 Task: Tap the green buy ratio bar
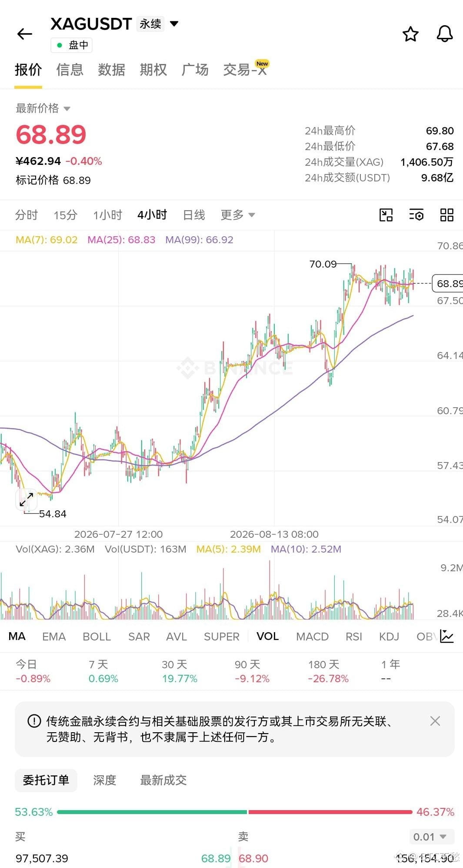(152, 812)
